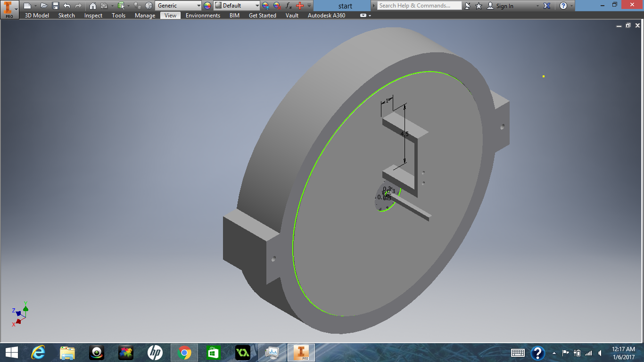Viewport: 644px width, 362px height.
Task: Redo the last action
Action: pos(78,6)
